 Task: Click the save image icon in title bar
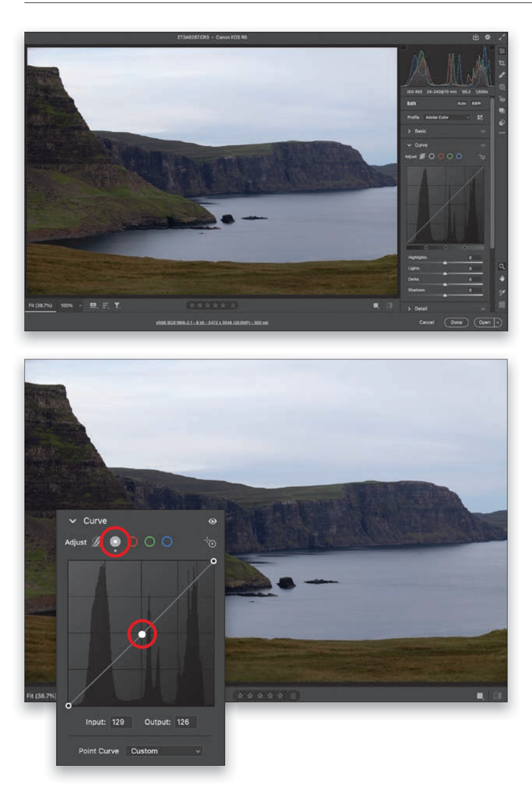[x=476, y=37]
